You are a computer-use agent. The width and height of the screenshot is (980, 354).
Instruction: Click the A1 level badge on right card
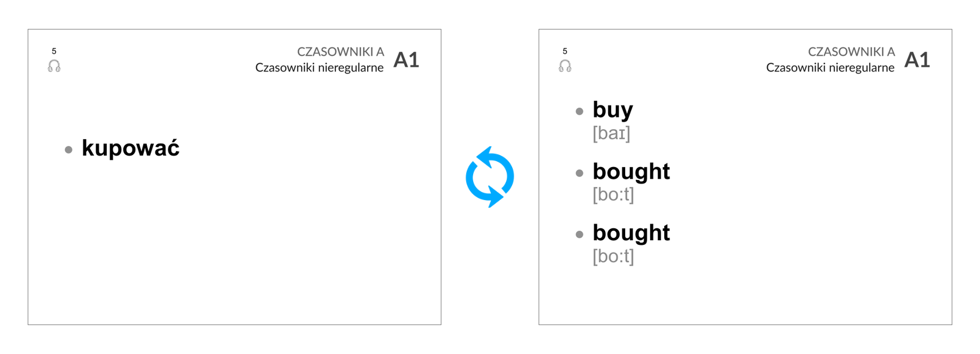[918, 60]
